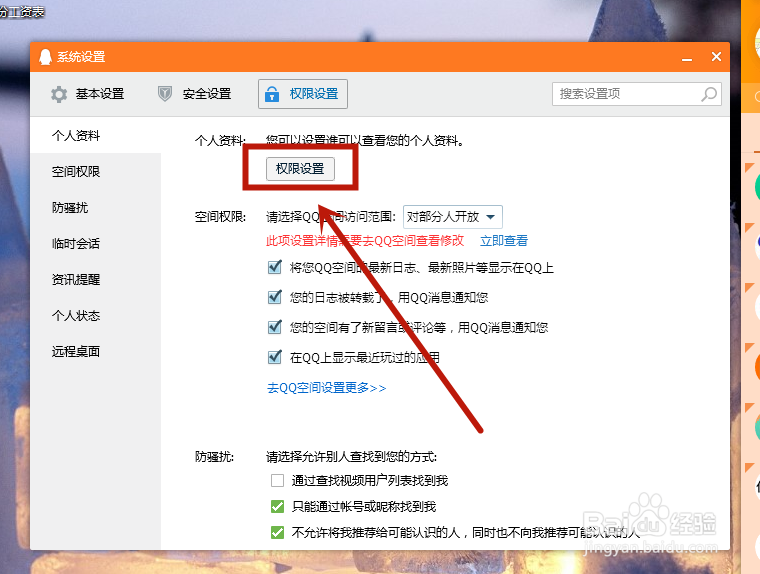Click the 系统设置 window title text
The image size is (760, 574).
click(81, 57)
